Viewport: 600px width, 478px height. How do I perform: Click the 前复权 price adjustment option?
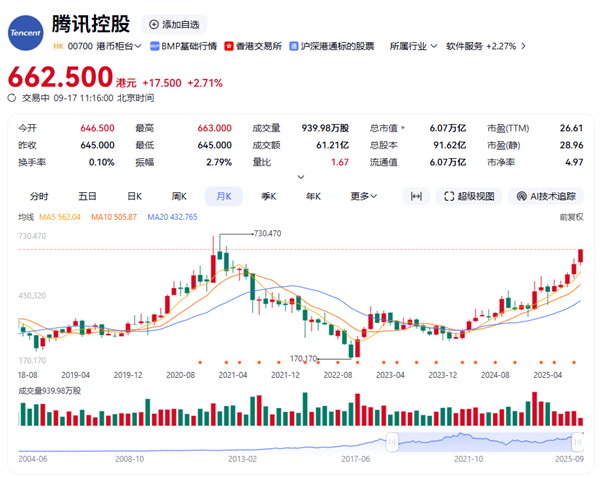[x=571, y=216]
